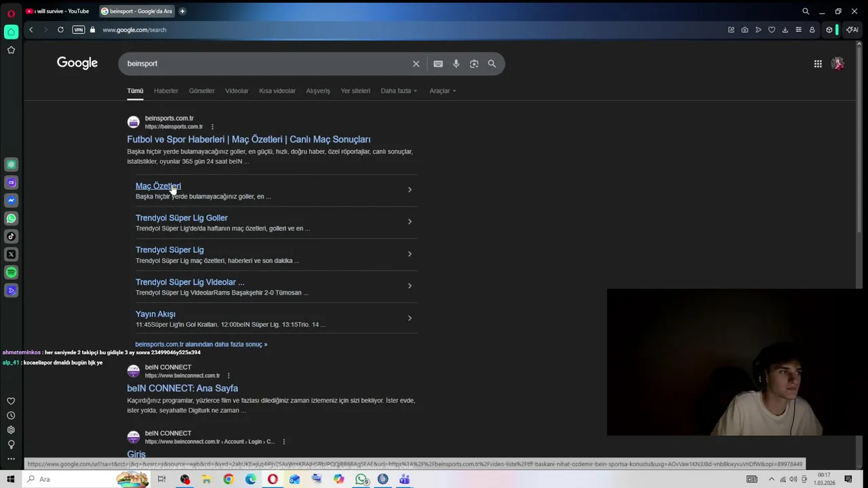Switch to Görseller search tab
The width and height of the screenshot is (868, 488).
point(201,91)
